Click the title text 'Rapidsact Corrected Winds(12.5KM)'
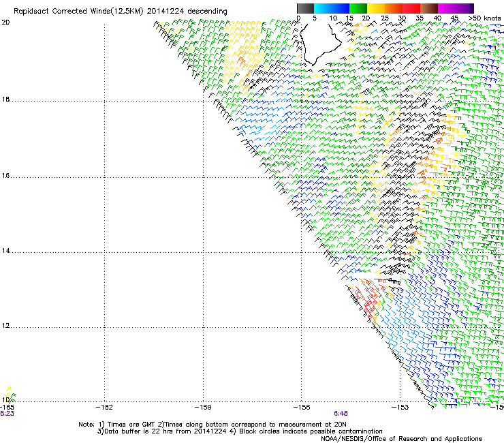Viewport: 504px width, 443px height. [78, 12]
